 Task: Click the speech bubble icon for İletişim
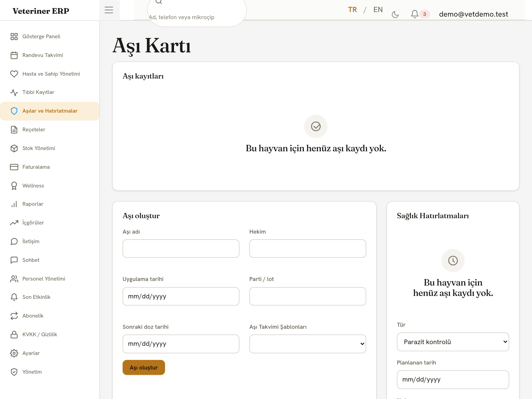14,241
